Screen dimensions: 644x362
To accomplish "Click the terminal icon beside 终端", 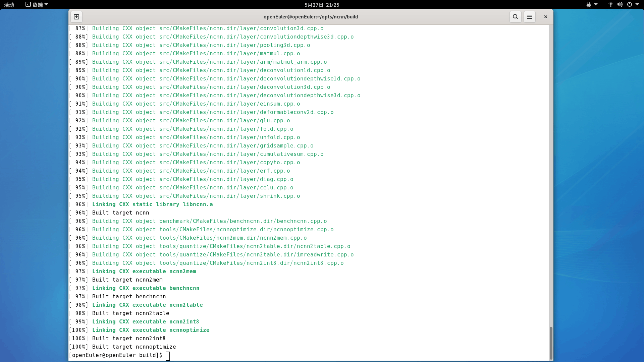I will 28,5.
